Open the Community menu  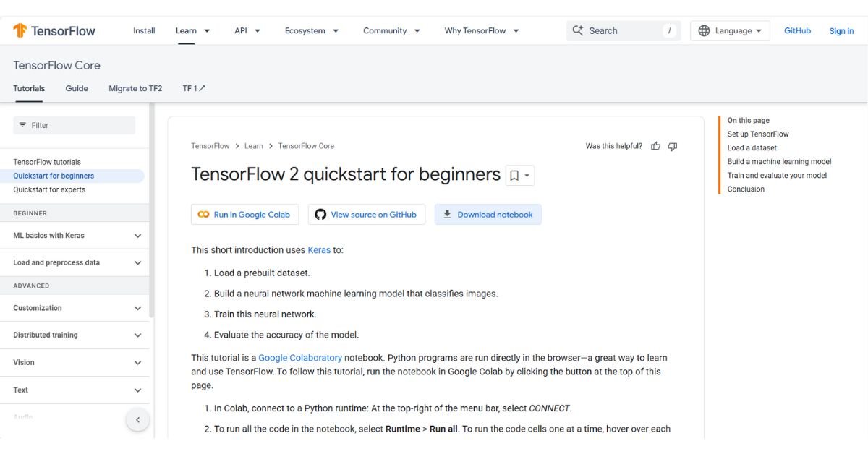(x=386, y=30)
